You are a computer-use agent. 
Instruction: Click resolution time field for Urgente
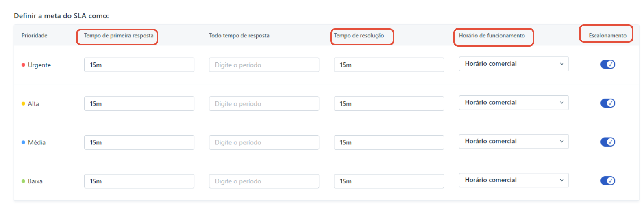click(x=389, y=65)
